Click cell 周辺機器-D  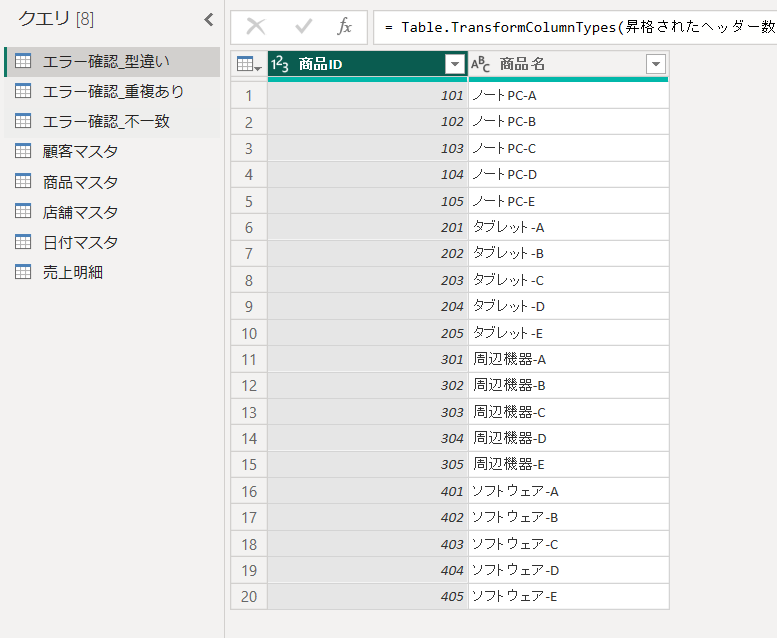pyautogui.click(x=568, y=438)
